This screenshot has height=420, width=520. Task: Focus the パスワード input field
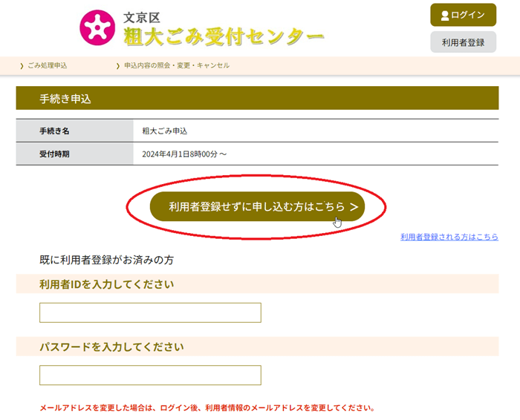click(x=150, y=375)
